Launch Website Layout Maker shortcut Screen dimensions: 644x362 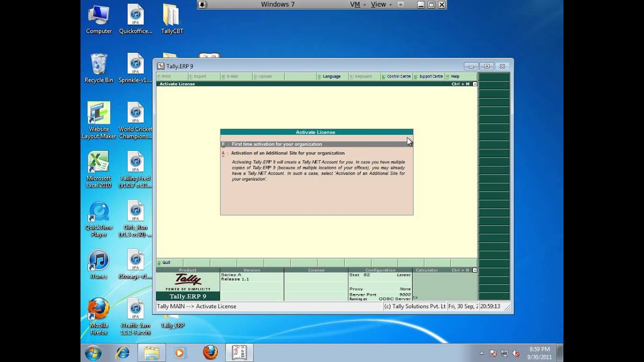[99, 121]
